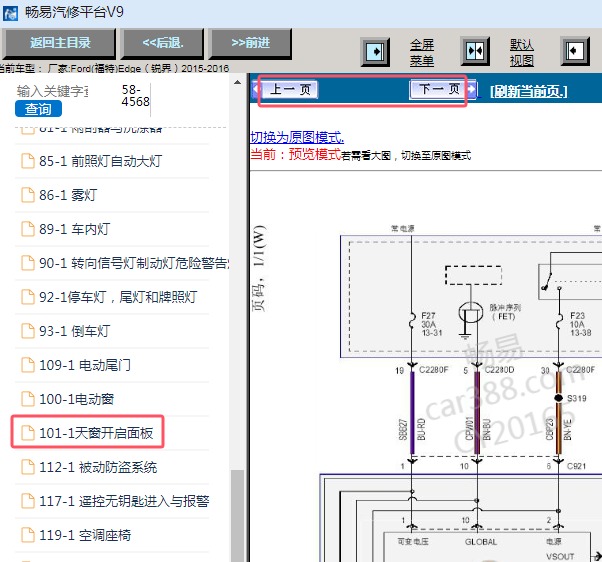Click the 查询 search button
Image resolution: width=602 pixels, height=562 pixels.
(x=38, y=109)
